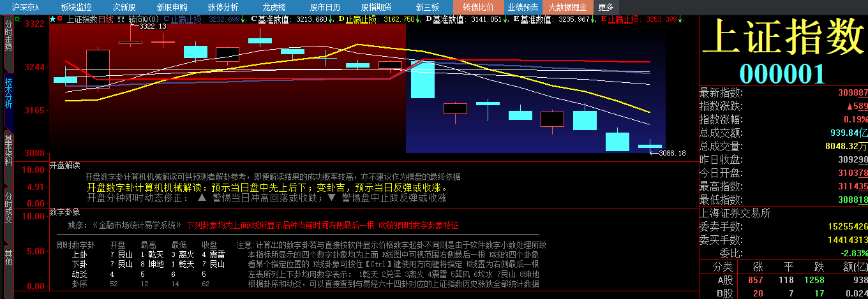Open the 次新股 menu
Screen dimensions: 868x299
click(124, 7)
